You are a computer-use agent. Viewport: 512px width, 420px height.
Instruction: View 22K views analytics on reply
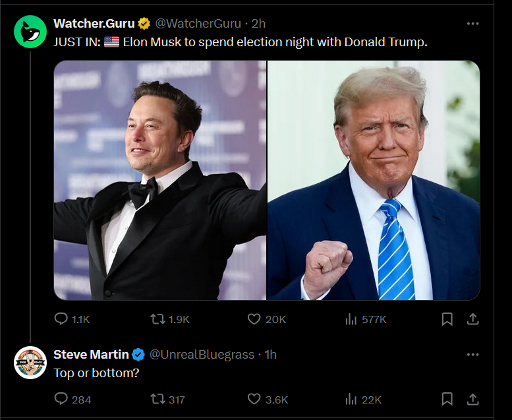(364, 400)
